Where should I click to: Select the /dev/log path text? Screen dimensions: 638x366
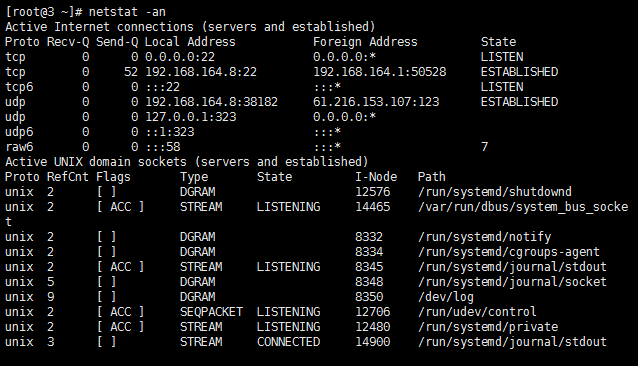coord(446,297)
